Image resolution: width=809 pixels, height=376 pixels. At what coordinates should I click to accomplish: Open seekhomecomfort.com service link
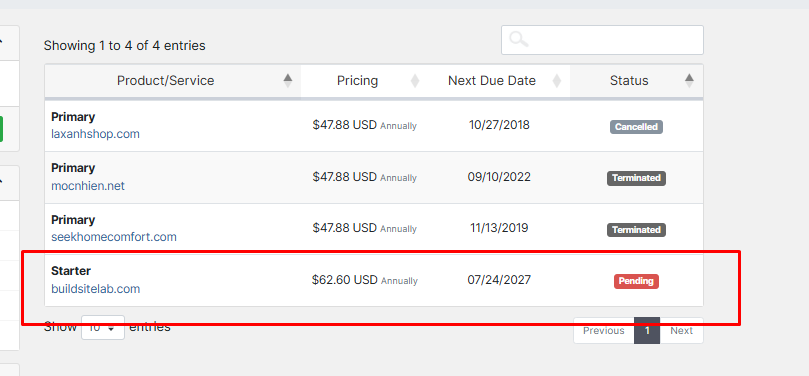[114, 237]
